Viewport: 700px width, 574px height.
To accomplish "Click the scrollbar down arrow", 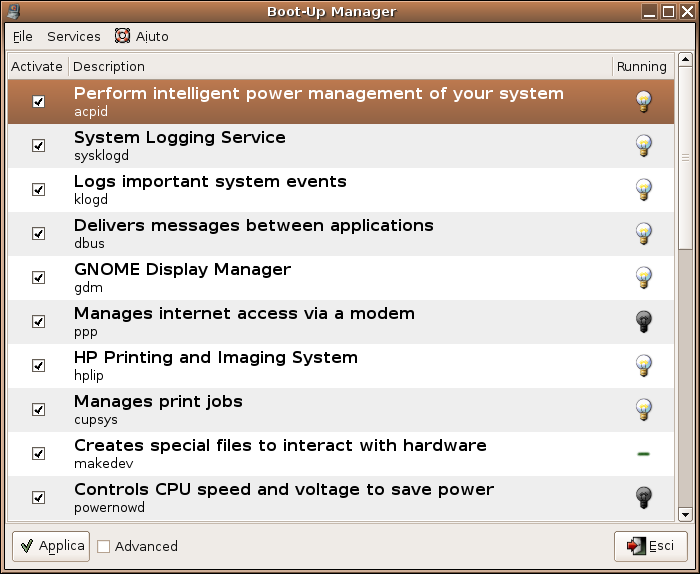I will (685, 515).
